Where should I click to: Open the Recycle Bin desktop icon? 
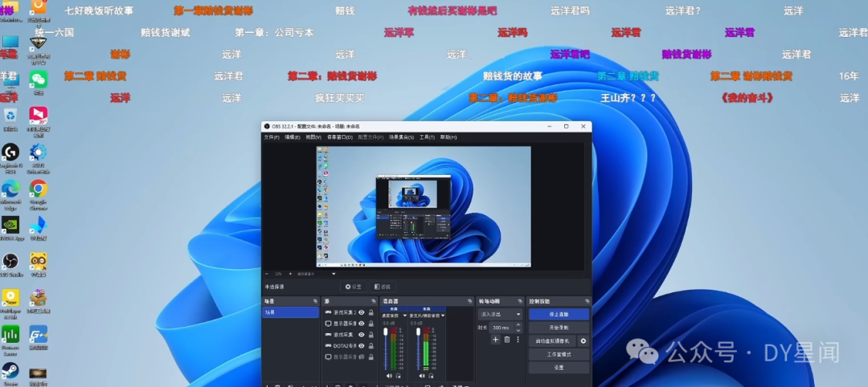[10, 119]
